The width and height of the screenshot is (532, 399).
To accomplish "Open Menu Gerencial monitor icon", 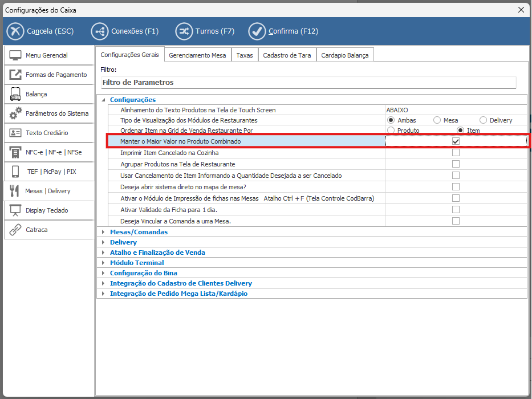I will (x=16, y=55).
